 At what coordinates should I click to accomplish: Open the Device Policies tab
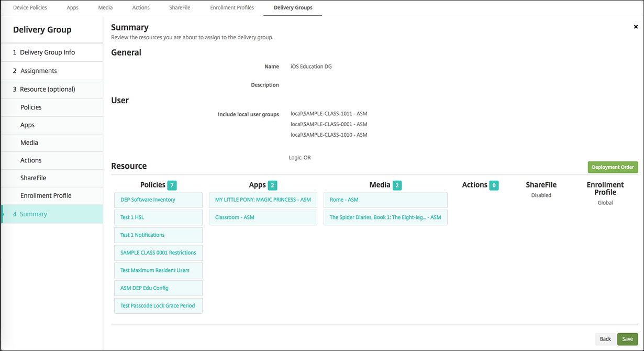coord(30,8)
